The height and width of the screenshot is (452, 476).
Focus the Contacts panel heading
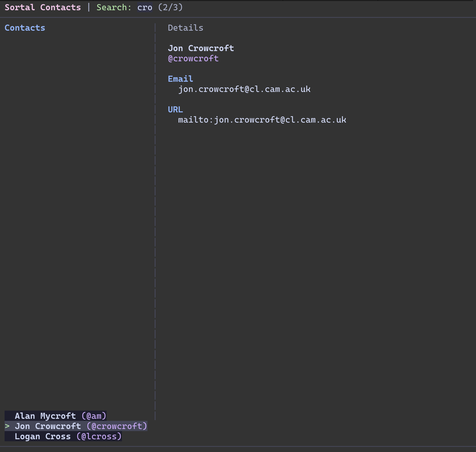(25, 28)
